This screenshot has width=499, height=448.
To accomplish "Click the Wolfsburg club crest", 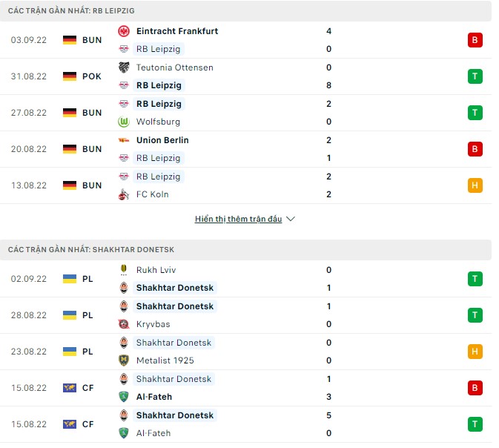I will [x=124, y=122].
